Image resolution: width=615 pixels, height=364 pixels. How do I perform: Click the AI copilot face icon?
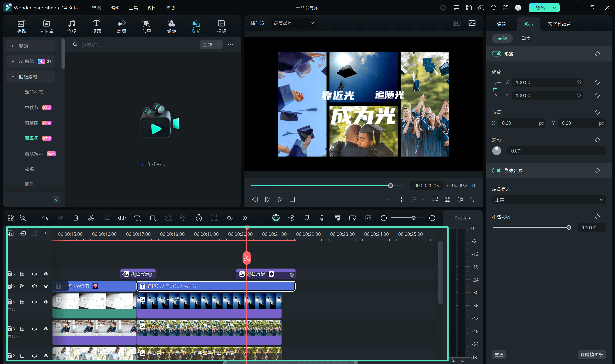coord(276,218)
